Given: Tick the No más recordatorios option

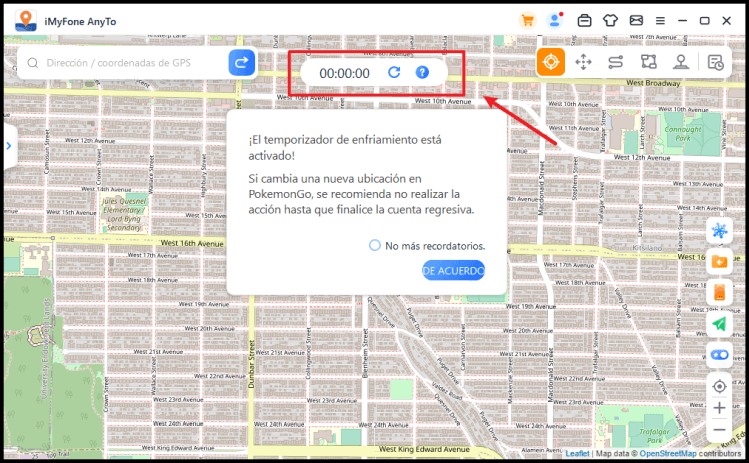Looking at the screenshot, I should pos(375,246).
